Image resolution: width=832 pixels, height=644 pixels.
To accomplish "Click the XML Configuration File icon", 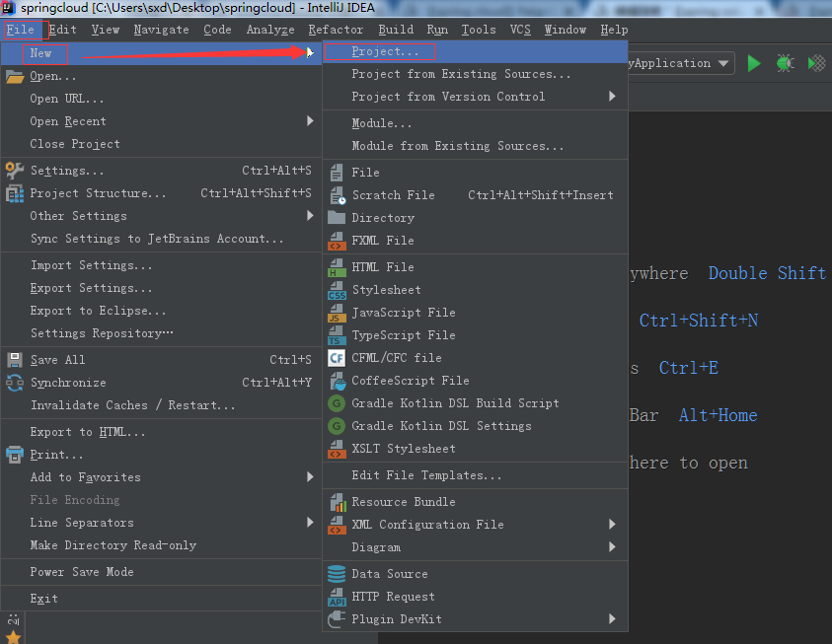I will tap(337, 525).
